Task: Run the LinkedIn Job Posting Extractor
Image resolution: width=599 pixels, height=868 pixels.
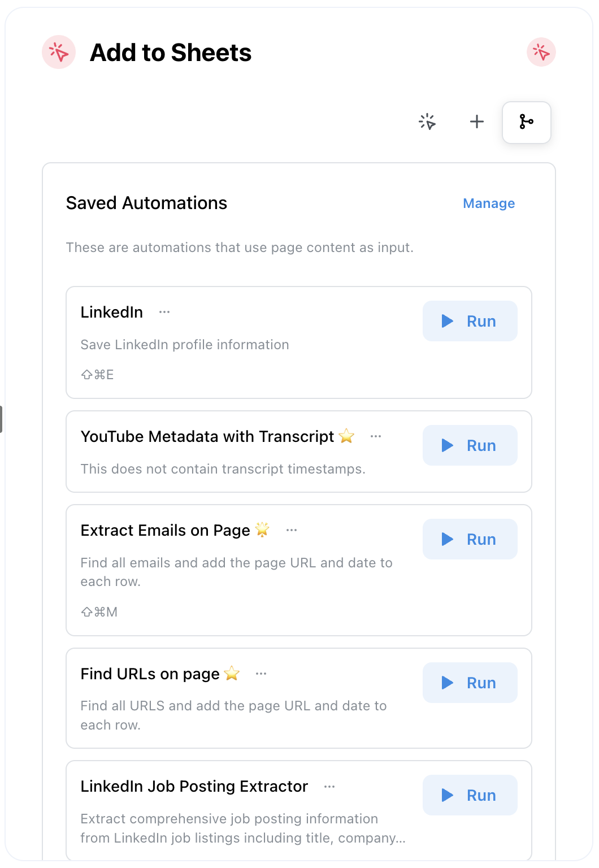Action: (x=470, y=795)
